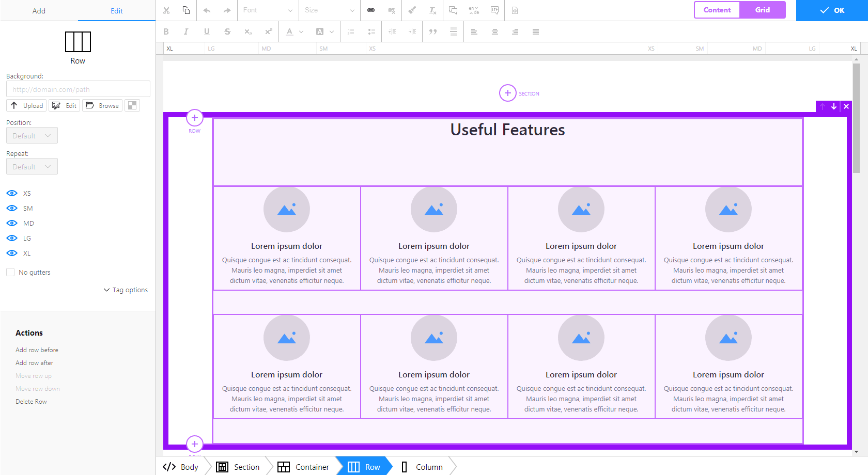Insert a bulleted list
This screenshot has height=475, width=868.
coord(371,31)
